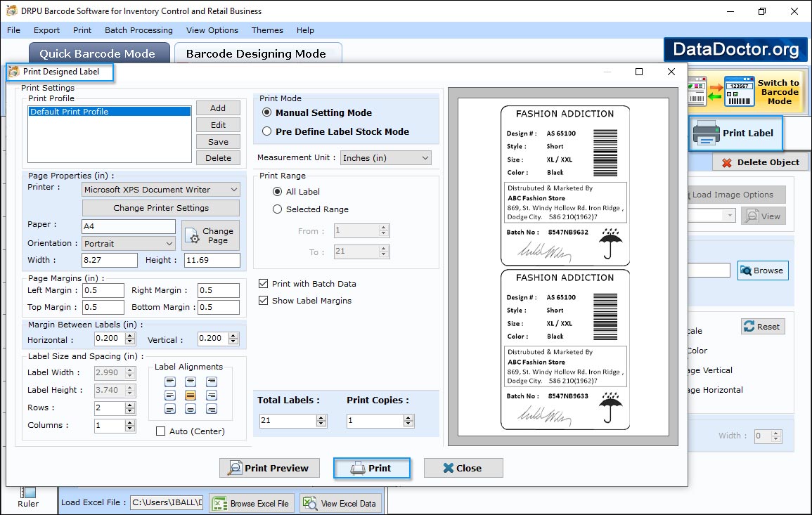Open the Measurement Unit dropdown
The width and height of the screenshot is (812, 515).
(x=386, y=158)
